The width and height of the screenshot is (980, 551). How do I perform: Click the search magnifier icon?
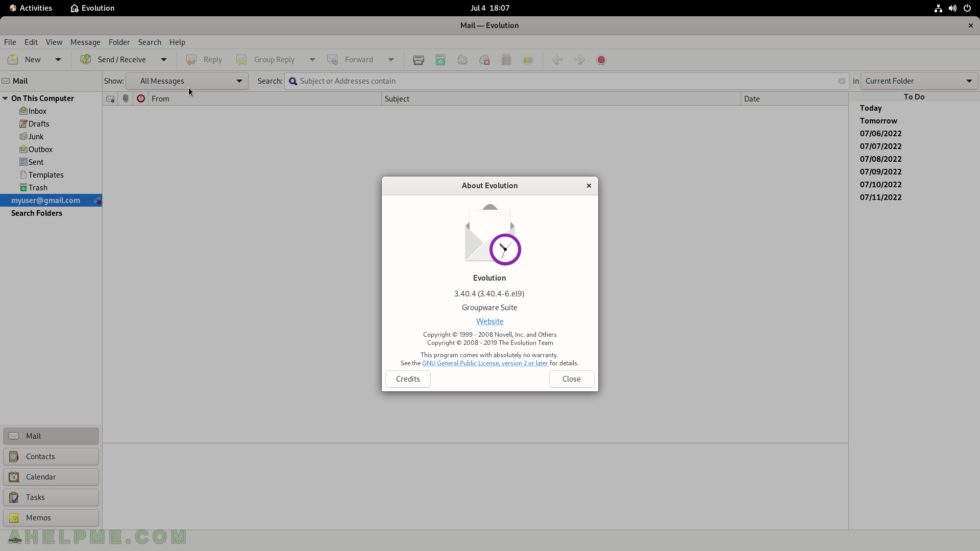293,81
